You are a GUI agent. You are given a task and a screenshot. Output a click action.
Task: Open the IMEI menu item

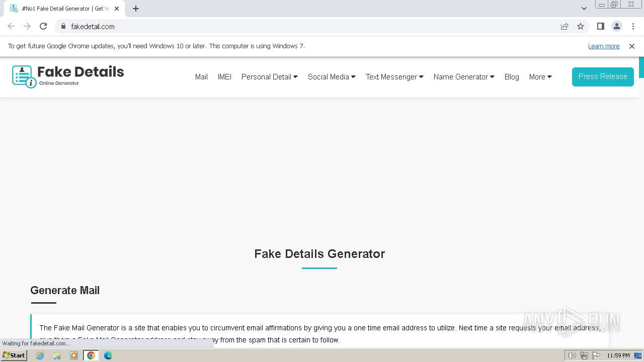(x=224, y=77)
